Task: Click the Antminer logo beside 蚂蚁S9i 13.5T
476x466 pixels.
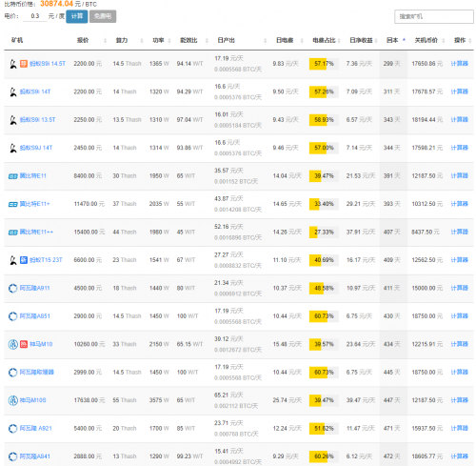Action: click(x=12, y=120)
